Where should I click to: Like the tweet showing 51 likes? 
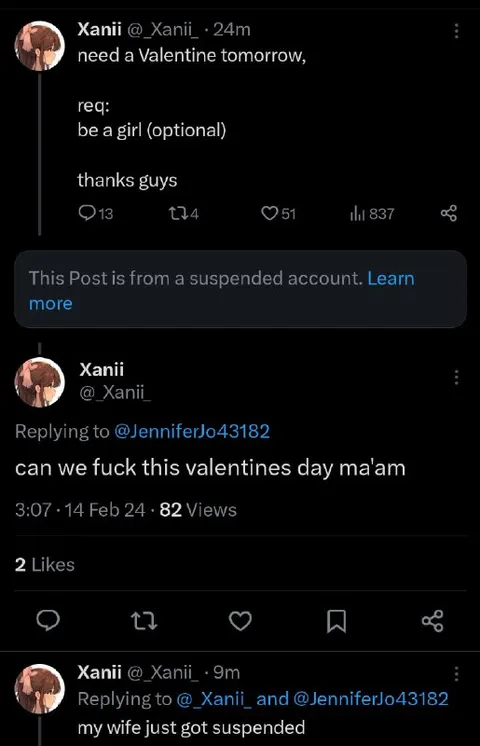[x=278, y=214]
